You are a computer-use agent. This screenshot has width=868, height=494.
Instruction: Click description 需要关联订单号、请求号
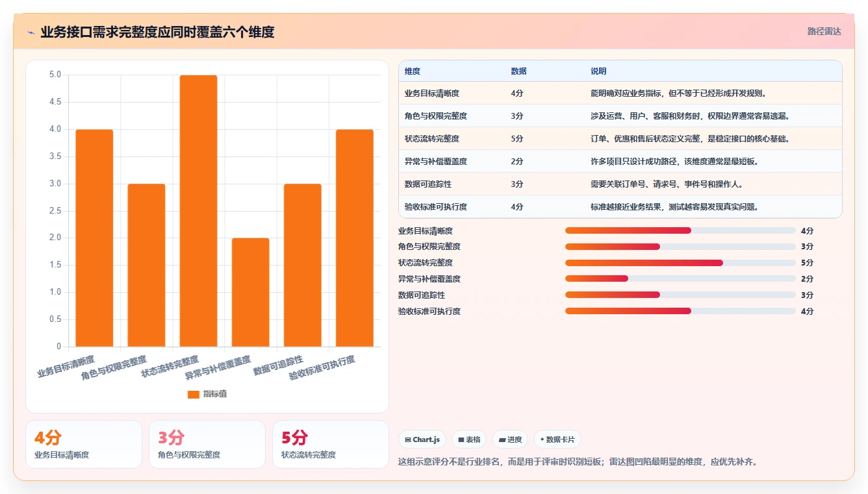click(x=667, y=184)
